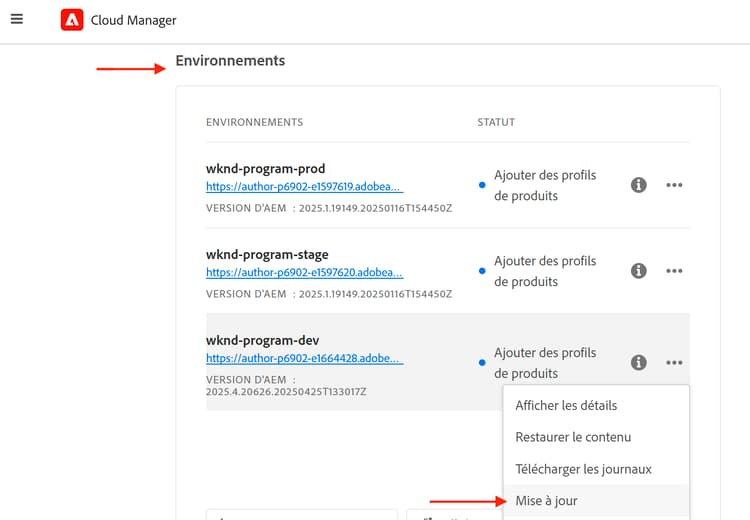This screenshot has width=750, height=520.
Task: Show info for wknd-program-stage environment
Action: coord(639,271)
